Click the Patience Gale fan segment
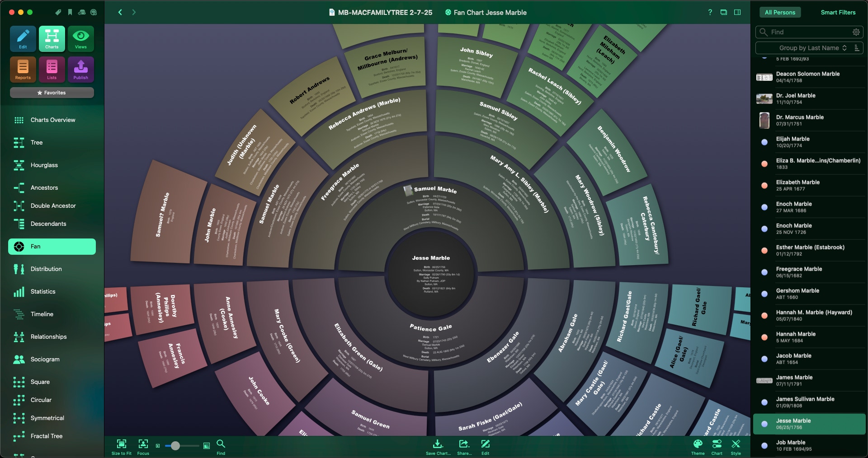 point(431,342)
